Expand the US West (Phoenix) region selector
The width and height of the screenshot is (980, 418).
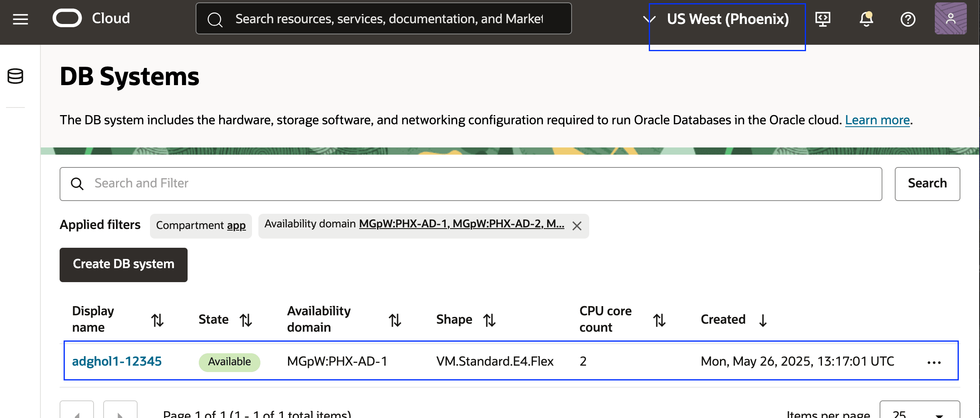click(716, 19)
